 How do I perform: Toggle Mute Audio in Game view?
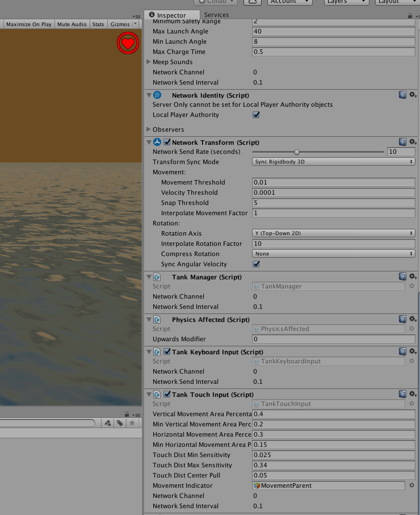(72, 24)
